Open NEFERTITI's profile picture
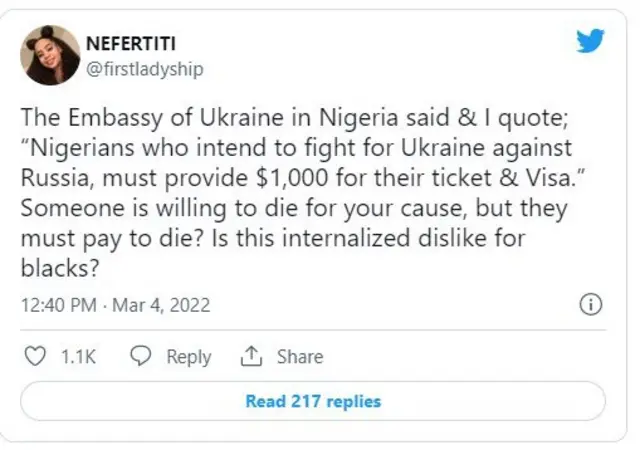This screenshot has height=450, width=640. click(x=50, y=55)
